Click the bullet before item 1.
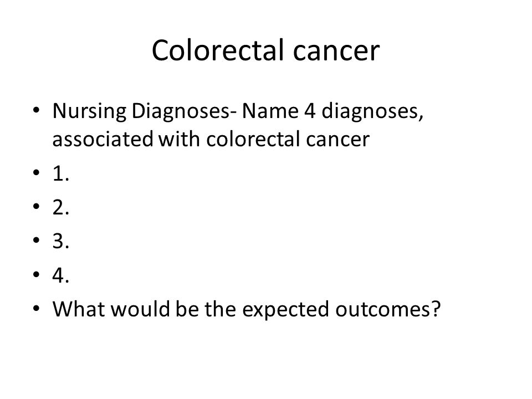The width and height of the screenshot is (532, 399). tap(37, 172)
